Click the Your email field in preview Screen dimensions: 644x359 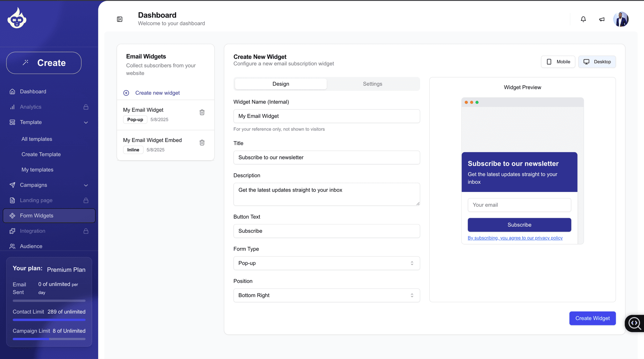(x=519, y=205)
